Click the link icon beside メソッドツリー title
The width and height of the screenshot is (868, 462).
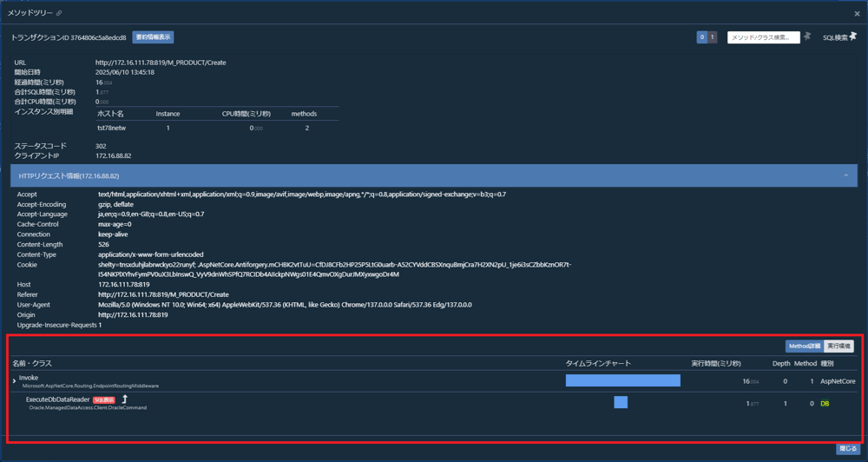pyautogui.click(x=60, y=13)
